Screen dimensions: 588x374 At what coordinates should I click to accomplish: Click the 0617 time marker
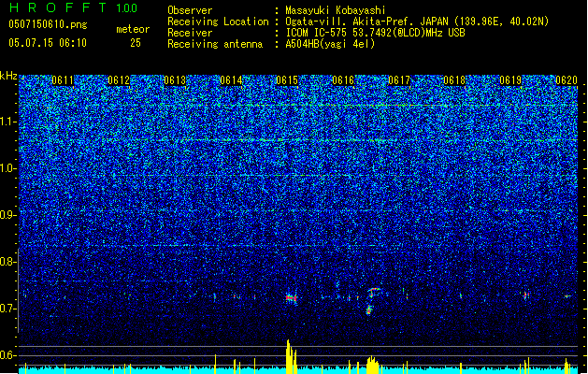click(399, 80)
